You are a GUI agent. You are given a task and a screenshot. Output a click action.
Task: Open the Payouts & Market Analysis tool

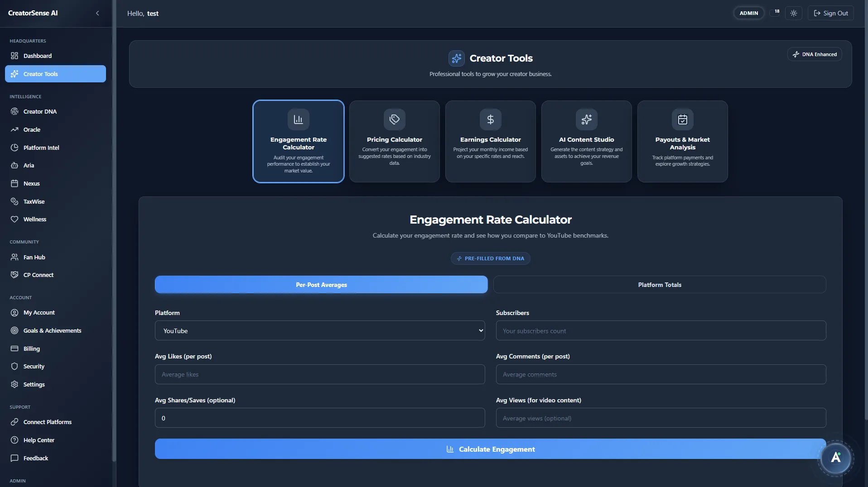[x=682, y=141]
